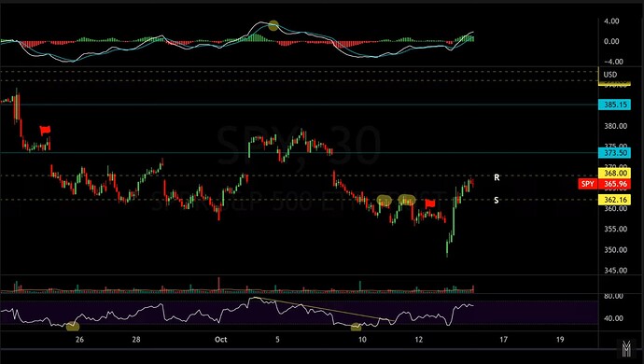Select the yellow circle on RSI low near 10
This screenshot has height=364, width=644.
coord(356,327)
